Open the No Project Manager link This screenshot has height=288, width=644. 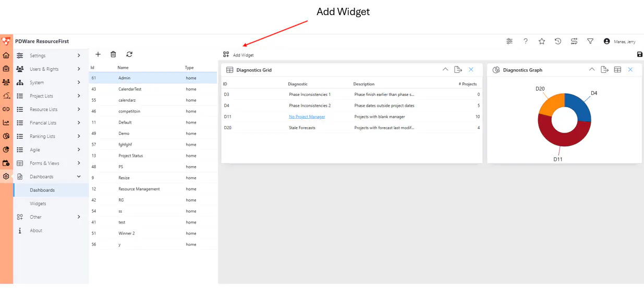point(307,117)
